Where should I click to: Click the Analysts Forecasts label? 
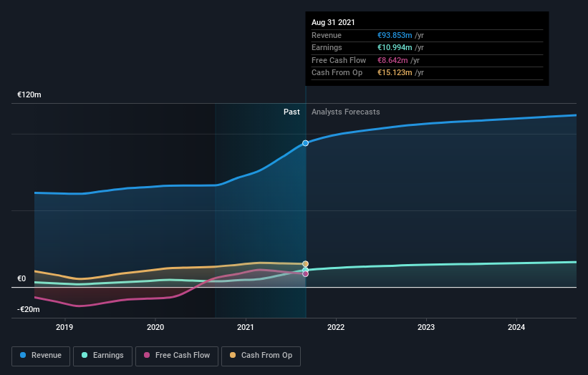click(345, 112)
